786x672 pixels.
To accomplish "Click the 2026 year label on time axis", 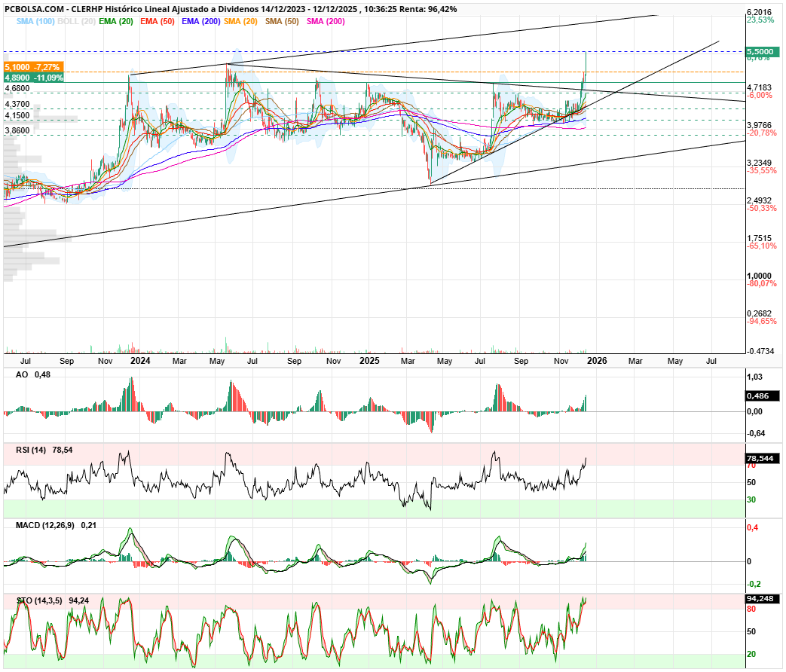I will point(596,361).
